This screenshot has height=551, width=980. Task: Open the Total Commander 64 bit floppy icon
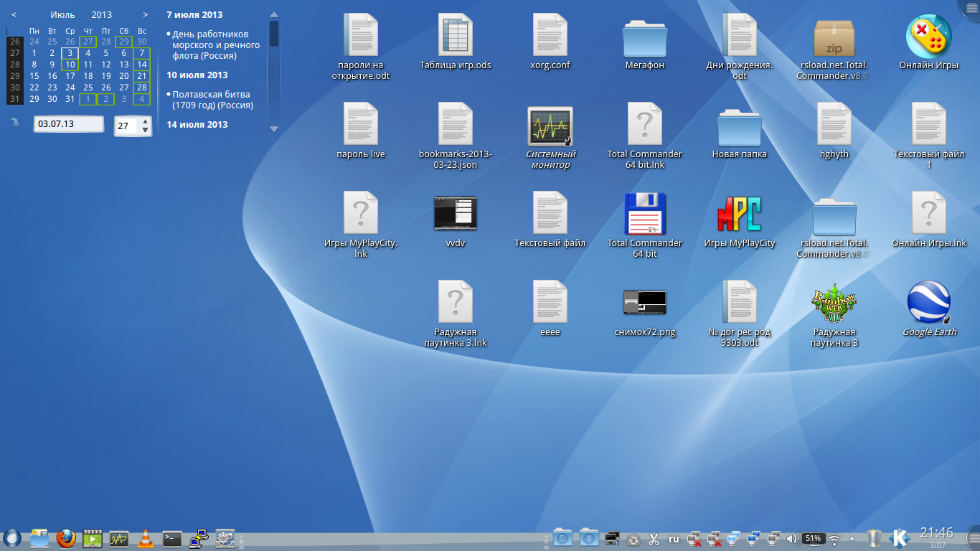pyautogui.click(x=644, y=214)
